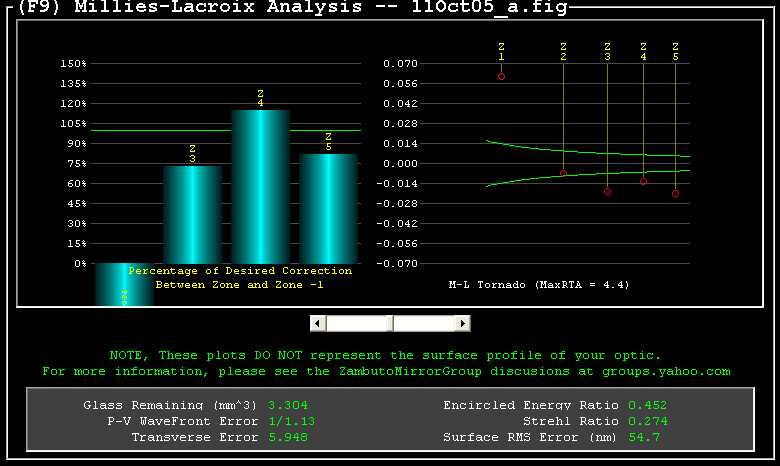
Task: Click the Z2 red circle marker in tornado plot
Action: tap(563, 173)
